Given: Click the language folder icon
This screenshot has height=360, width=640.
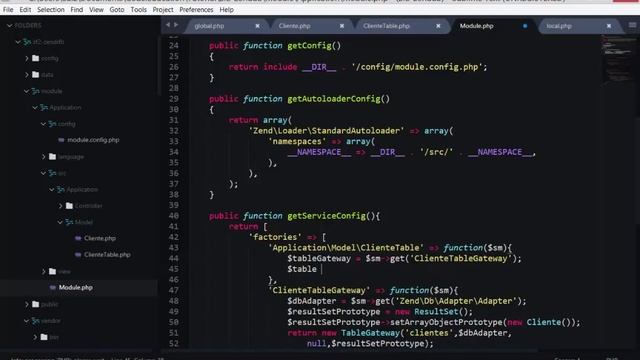Looking at the screenshot, I should [x=52, y=156].
